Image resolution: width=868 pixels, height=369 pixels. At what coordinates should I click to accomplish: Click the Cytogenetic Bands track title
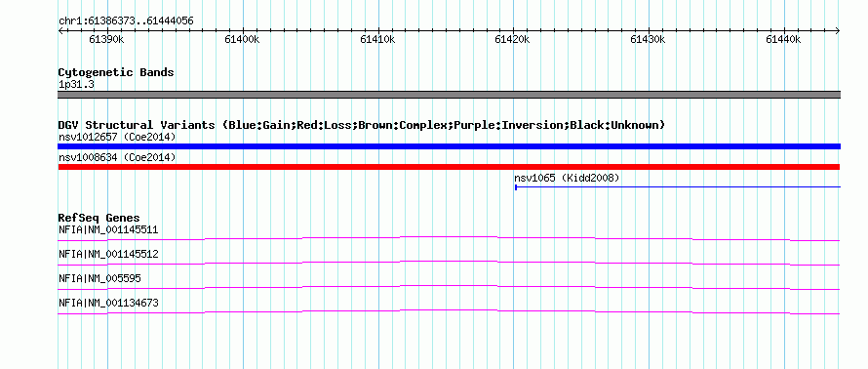click(x=116, y=72)
